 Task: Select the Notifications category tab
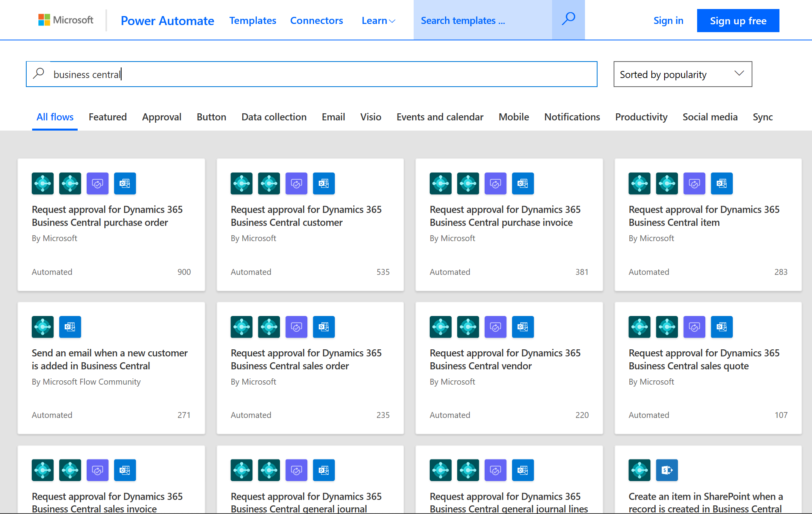point(572,117)
